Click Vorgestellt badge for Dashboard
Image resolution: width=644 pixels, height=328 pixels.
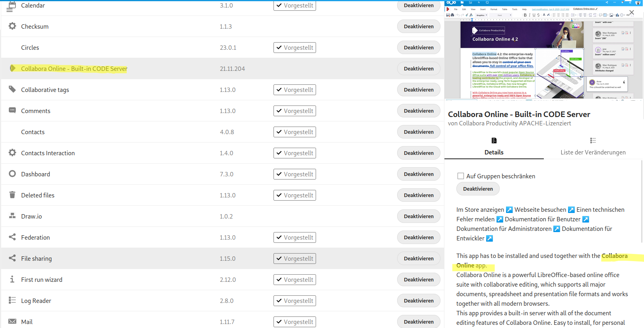[295, 174]
